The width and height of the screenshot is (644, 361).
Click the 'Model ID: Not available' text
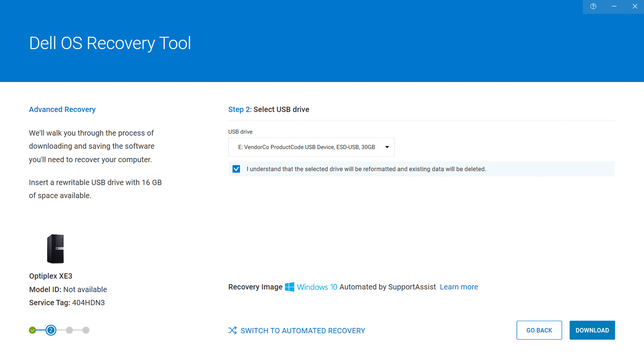[68, 289]
